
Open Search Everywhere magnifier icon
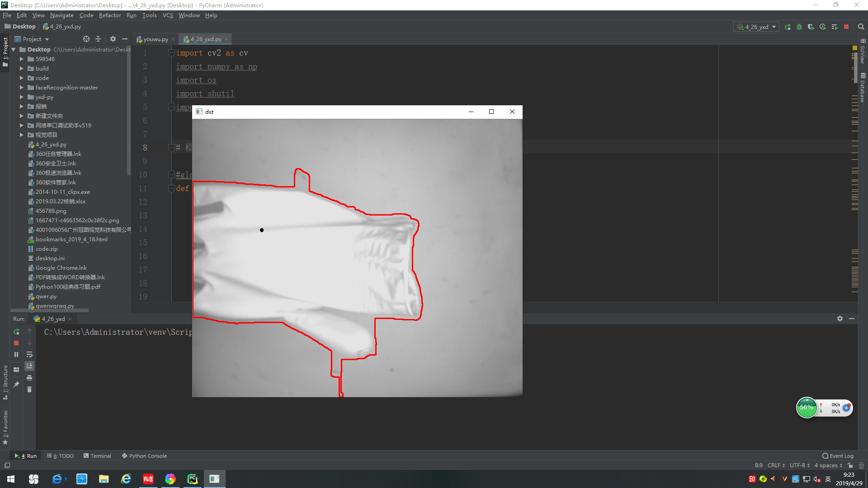coord(861,27)
